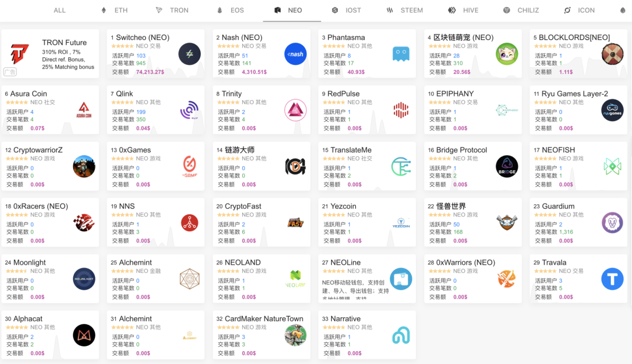The height and width of the screenshot is (364, 632).
Task: Click the NEOLine wallet description text
Action: coord(356,290)
